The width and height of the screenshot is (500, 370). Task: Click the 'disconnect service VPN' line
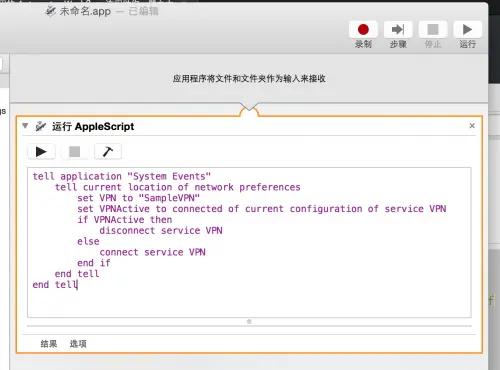(161, 230)
